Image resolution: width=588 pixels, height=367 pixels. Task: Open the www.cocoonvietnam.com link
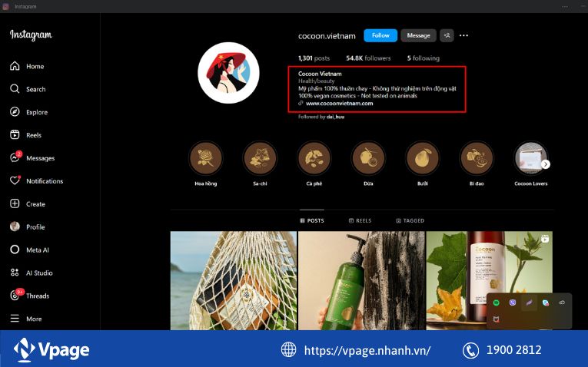click(340, 104)
